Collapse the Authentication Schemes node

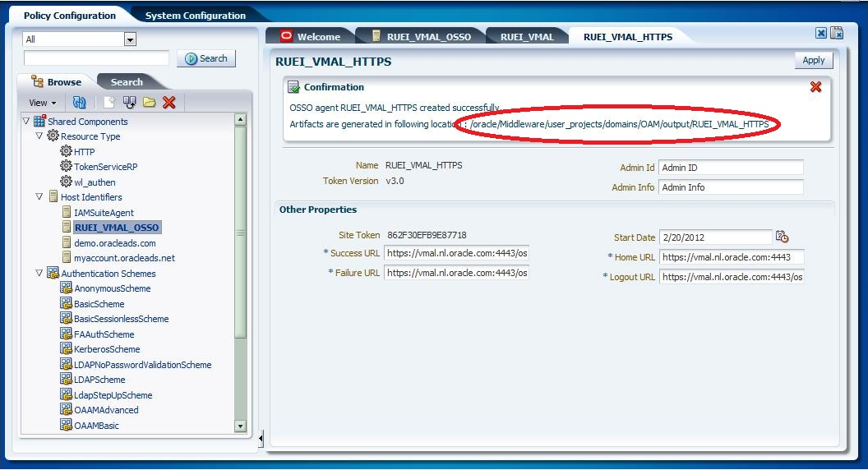[39, 273]
